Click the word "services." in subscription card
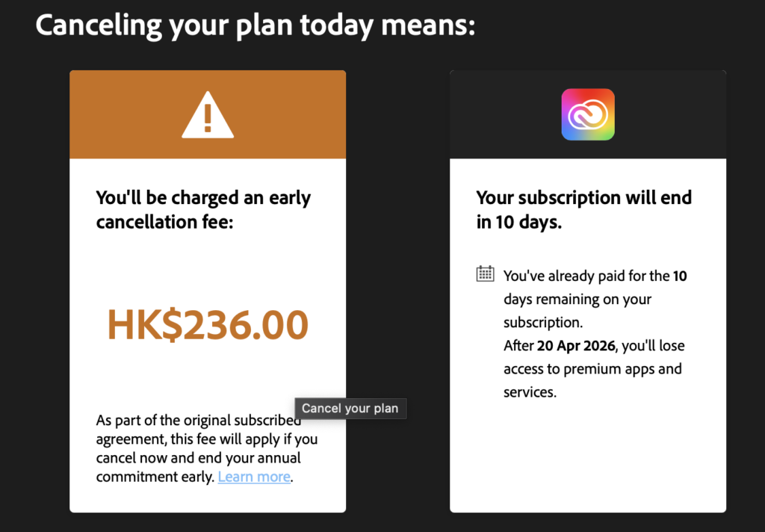Image resolution: width=765 pixels, height=532 pixels. coord(530,392)
